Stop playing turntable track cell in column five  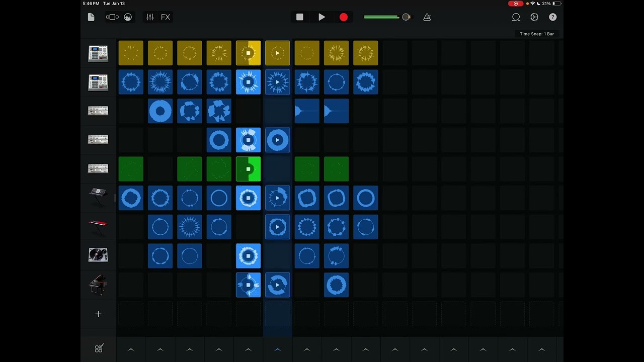click(249, 256)
